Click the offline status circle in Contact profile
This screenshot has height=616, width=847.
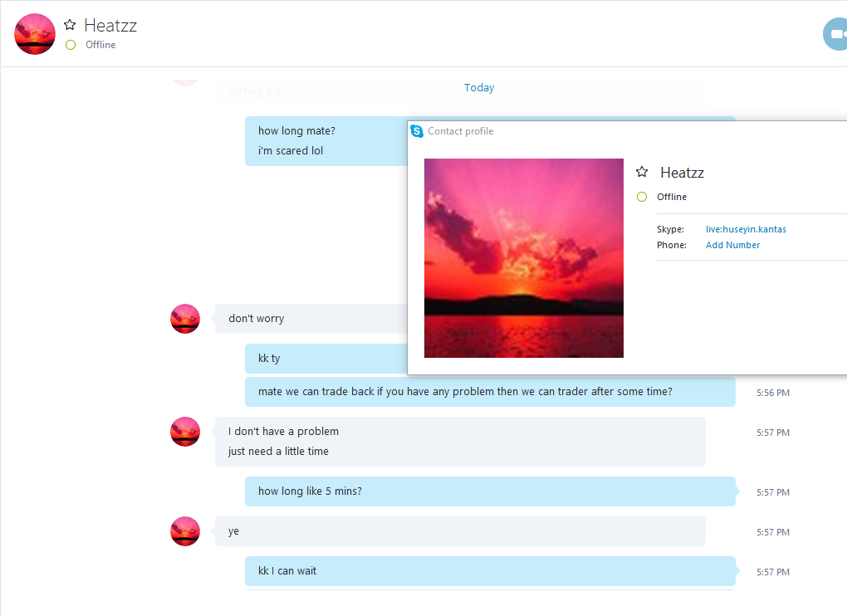pyautogui.click(x=642, y=197)
